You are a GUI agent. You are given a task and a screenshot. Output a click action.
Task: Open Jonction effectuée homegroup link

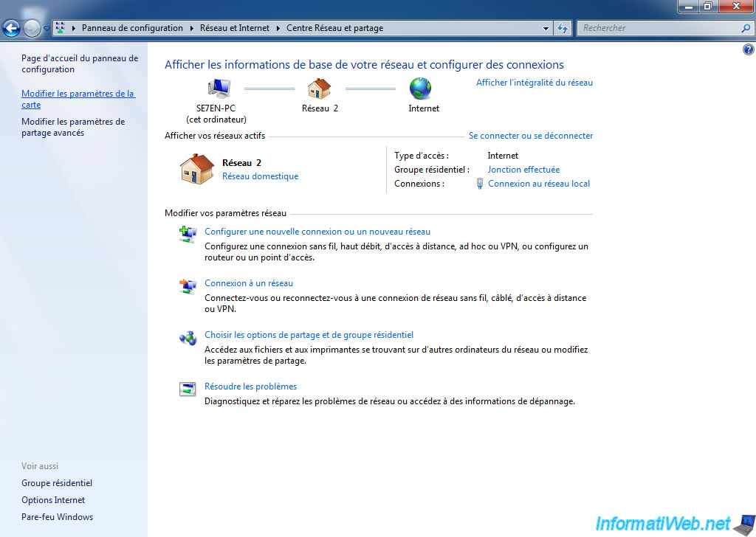click(x=523, y=170)
